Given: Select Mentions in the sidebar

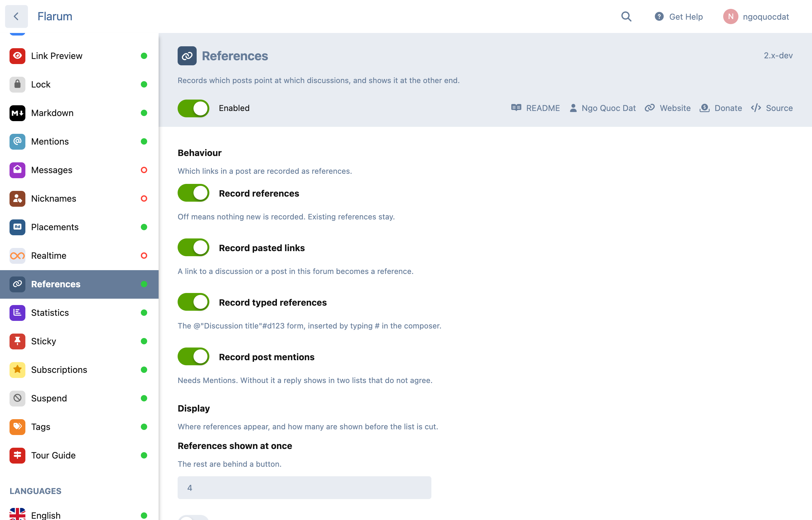Looking at the screenshot, I should (x=79, y=141).
